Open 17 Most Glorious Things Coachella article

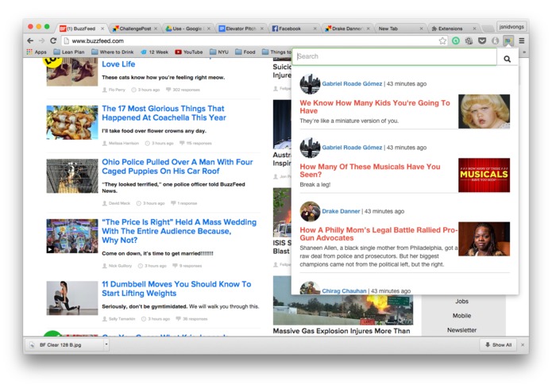[164, 113]
